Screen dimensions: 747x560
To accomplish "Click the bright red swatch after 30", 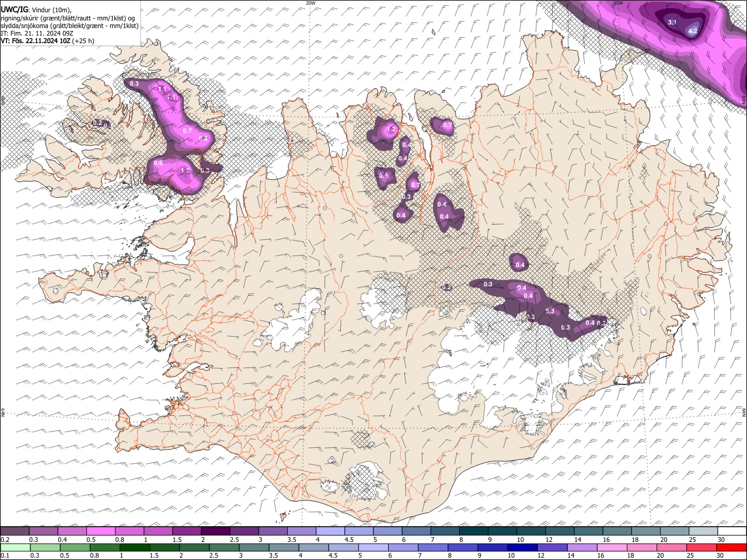I will (731, 547).
